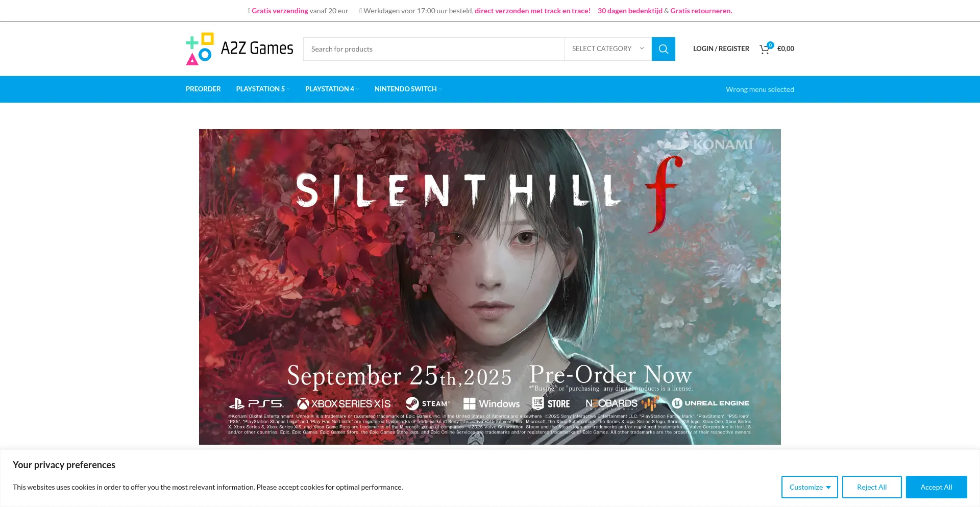Click the cart item count badge

pos(770,45)
